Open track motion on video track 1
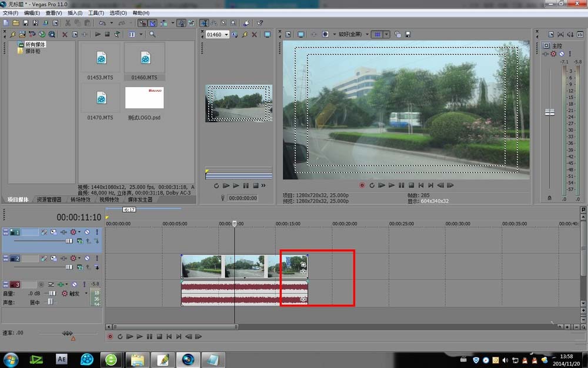588x368 pixels. click(x=54, y=232)
